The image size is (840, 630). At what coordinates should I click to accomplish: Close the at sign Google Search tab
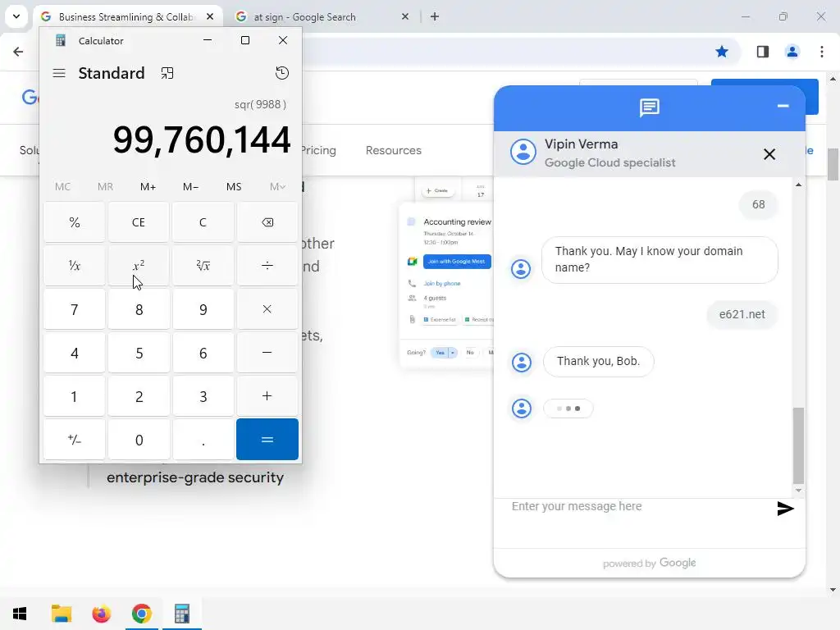(x=405, y=17)
